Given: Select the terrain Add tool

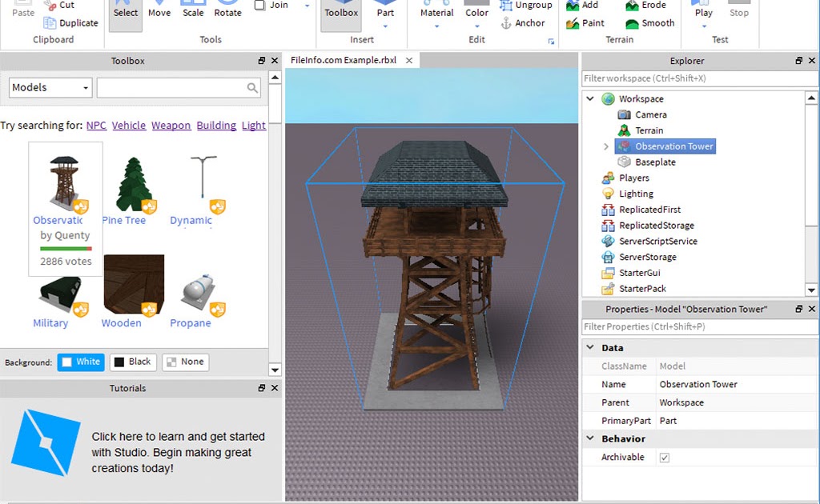Looking at the screenshot, I should 583,6.
